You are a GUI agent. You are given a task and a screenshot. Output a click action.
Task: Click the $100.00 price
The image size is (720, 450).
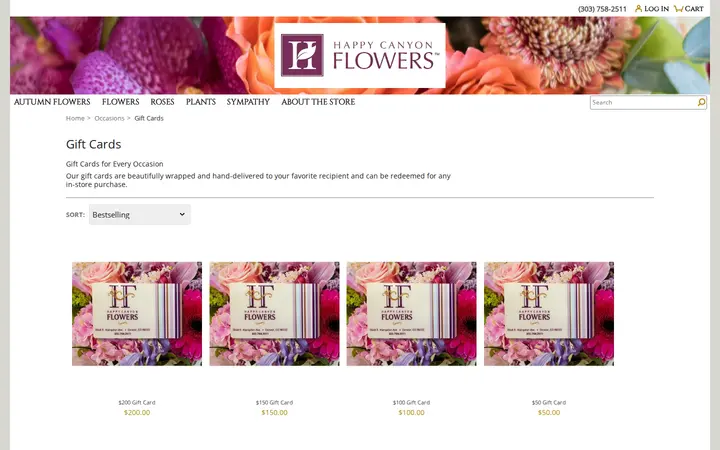tap(411, 412)
